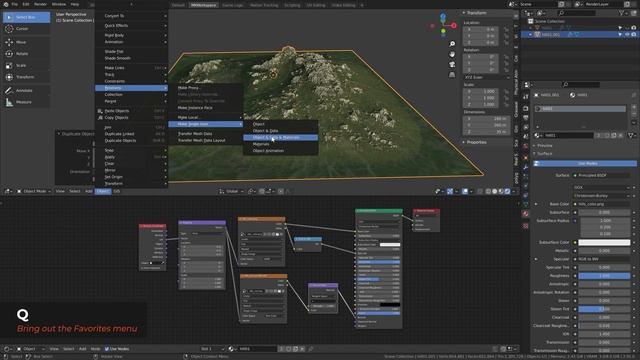This screenshot has width=640, height=360.
Task: Select Make Instance Face menu entry
Action: pos(206,108)
